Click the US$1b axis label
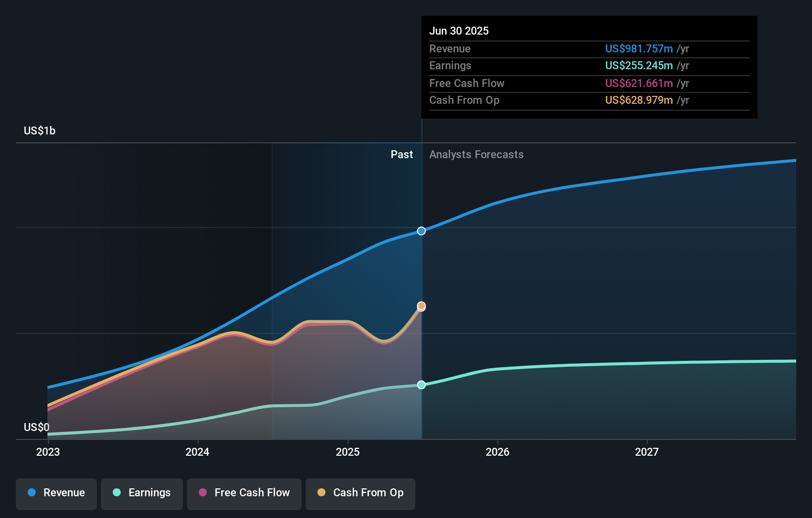The height and width of the screenshot is (518, 812). [40, 130]
